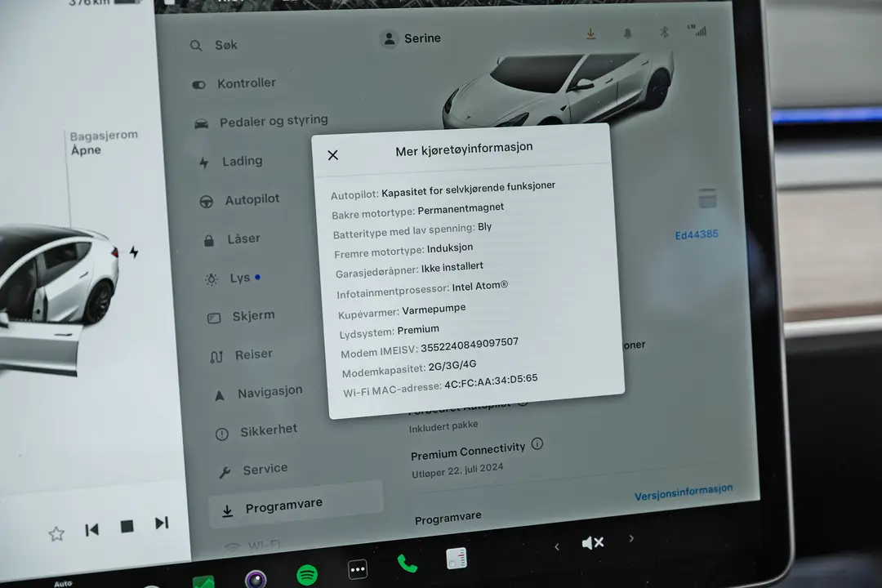Tap the lightning bolt icon beside Lading
Screen dimensions: 882x588
pos(203,163)
